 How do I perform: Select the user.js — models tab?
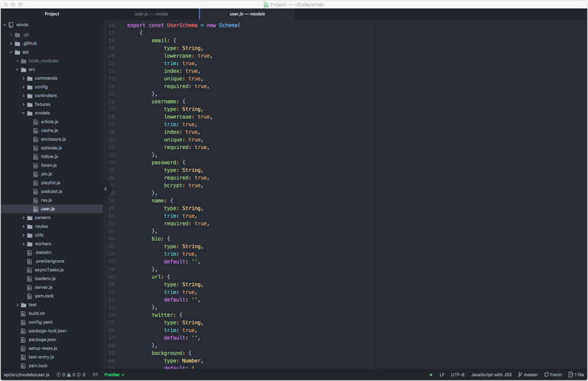247,14
